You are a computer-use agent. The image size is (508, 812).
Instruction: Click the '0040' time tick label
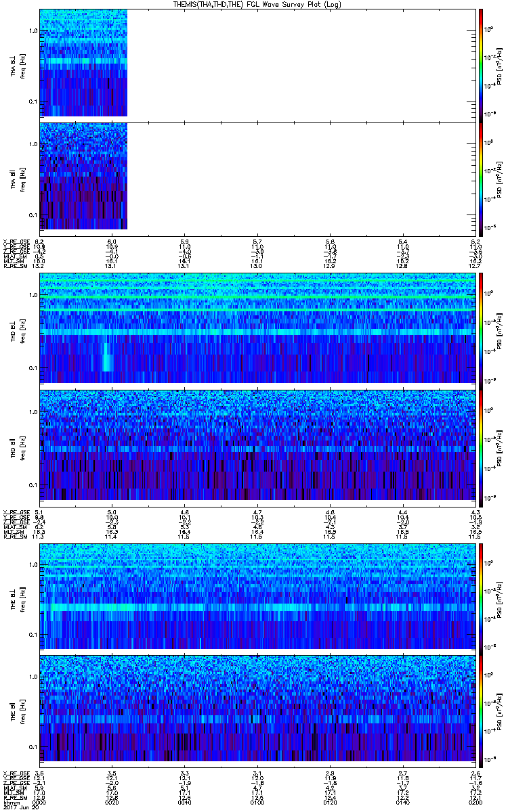tap(185, 802)
